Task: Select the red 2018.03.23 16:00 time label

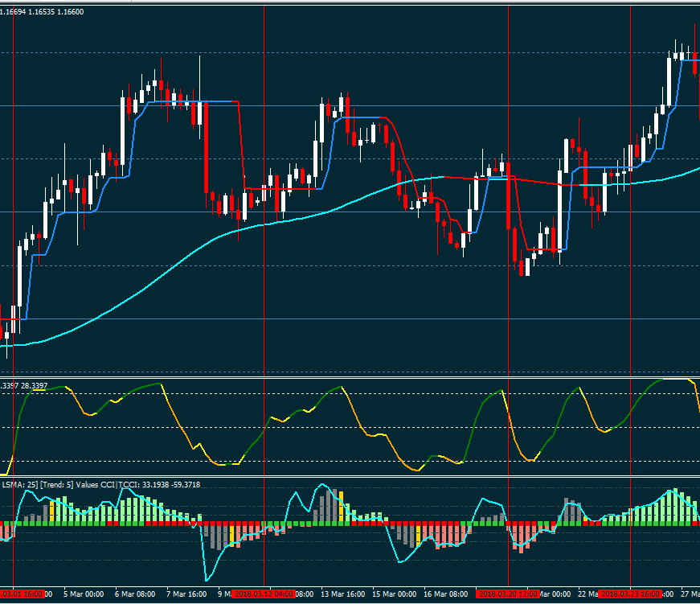Action: click(630, 594)
